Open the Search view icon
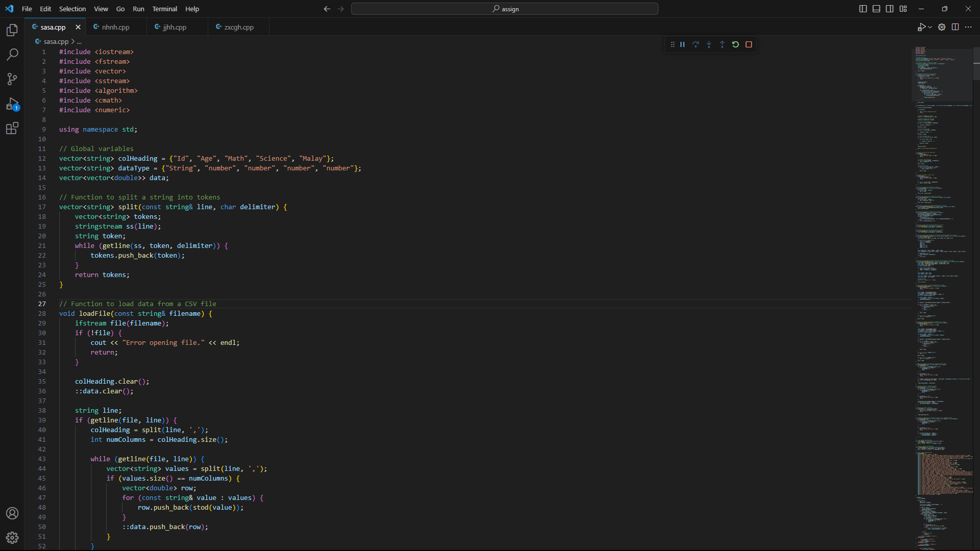The image size is (980, 551). [x=12, y=55]
